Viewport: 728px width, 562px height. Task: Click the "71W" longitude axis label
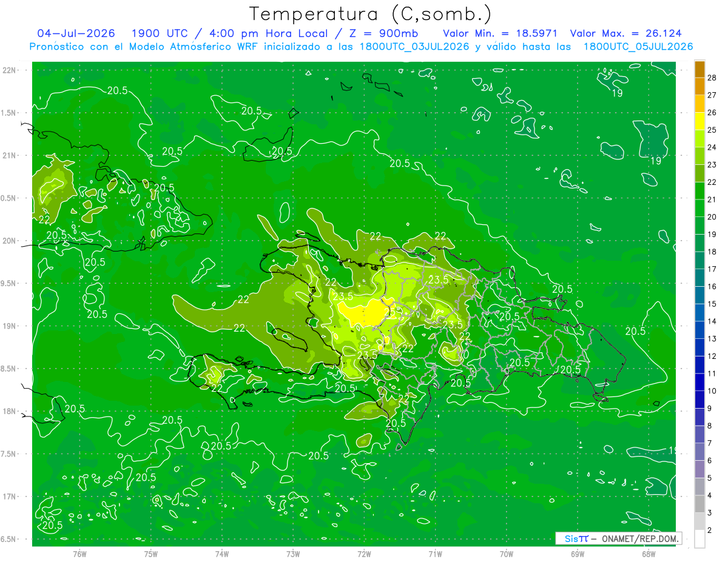pos(435,554)
